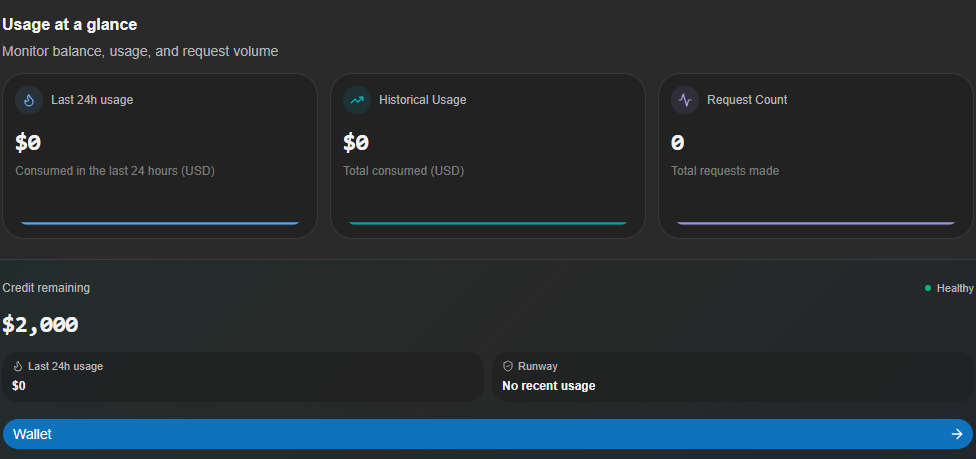Click the trending arrow icon beside Historical Usage
The image size is (976, 459).
tap(357, 100)
